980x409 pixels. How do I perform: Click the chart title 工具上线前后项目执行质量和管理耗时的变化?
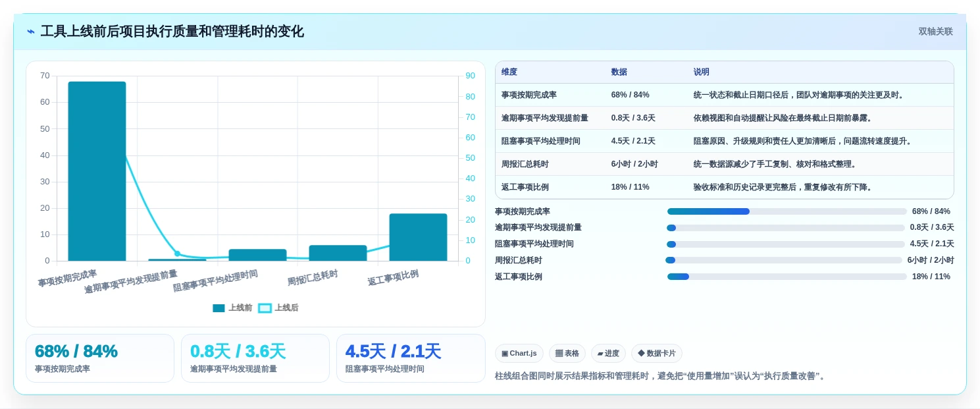172,32
